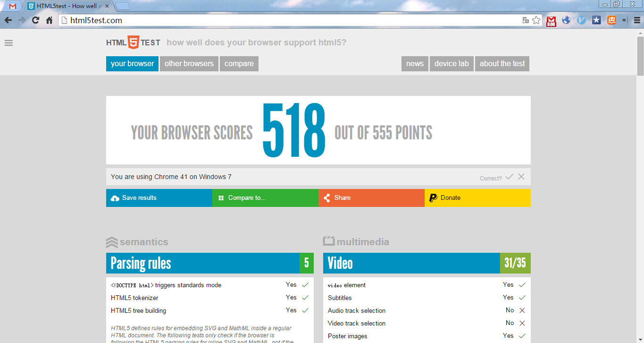Viewport: 644px width, 343px height.
Task: Show hidden extensions with the double chevron
Action: pyautogui.click(x=624, y=20)
